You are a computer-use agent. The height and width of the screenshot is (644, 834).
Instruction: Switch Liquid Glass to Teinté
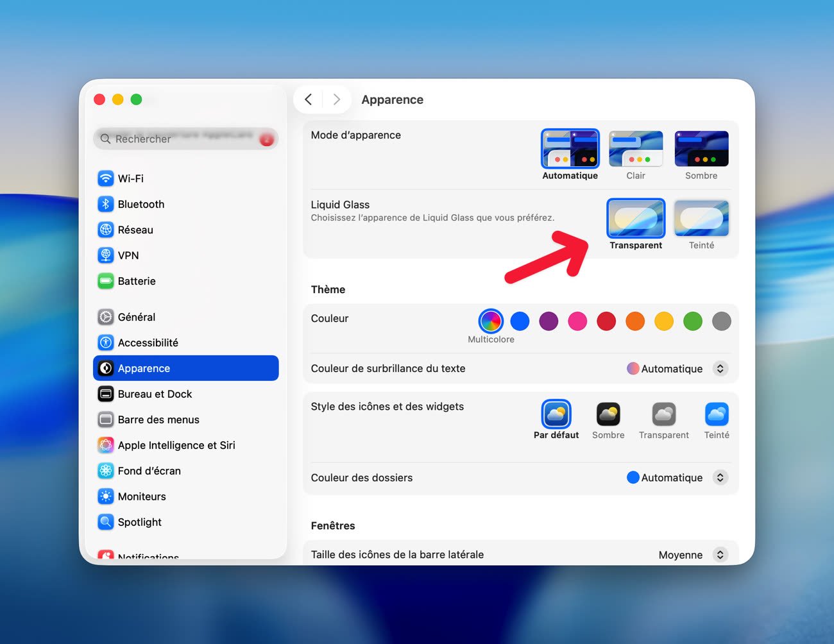(x=701, y=219)
